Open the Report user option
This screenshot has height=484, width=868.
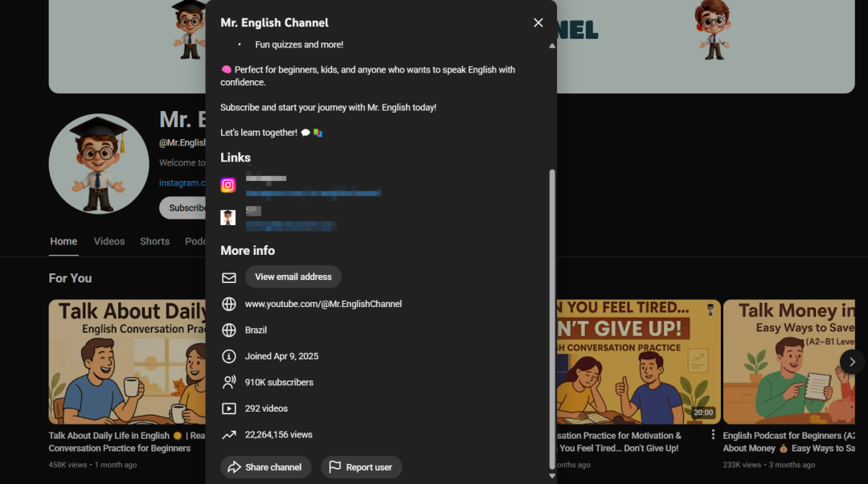[x=361, y=467]
